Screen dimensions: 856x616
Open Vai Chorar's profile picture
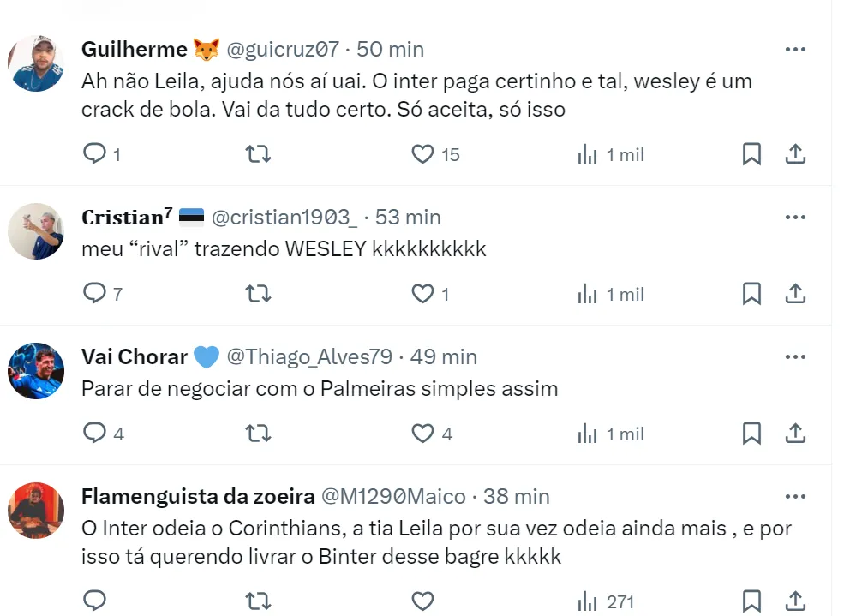[x=36, y=371]
